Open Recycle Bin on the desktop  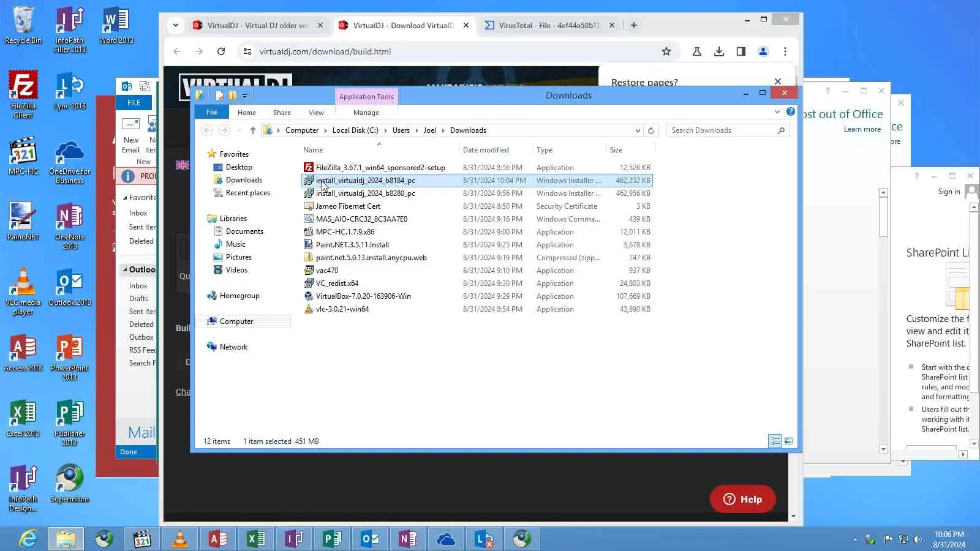click(x=23, y=24)
